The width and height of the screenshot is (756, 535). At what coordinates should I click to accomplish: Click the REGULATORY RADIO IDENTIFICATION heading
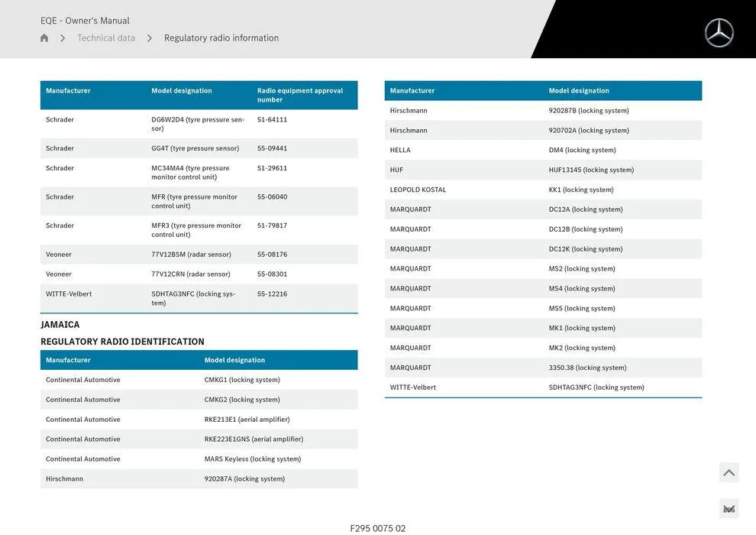(x=122, y=341)
